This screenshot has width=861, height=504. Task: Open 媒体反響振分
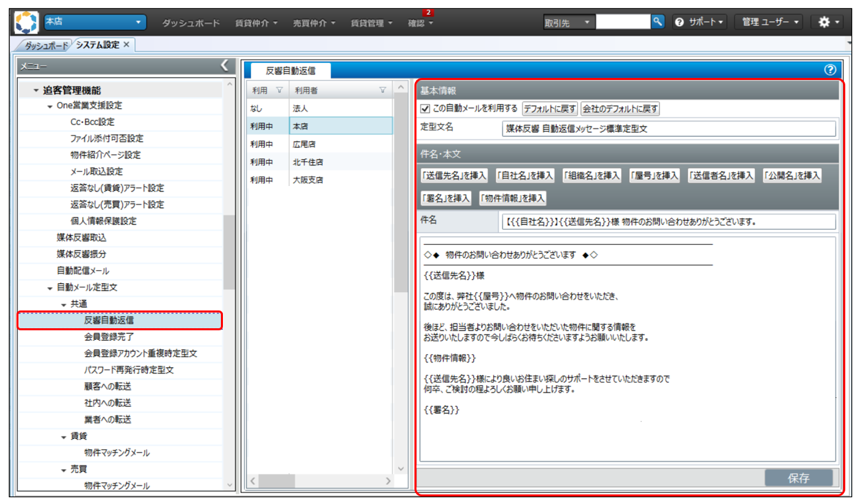[81, 254]
